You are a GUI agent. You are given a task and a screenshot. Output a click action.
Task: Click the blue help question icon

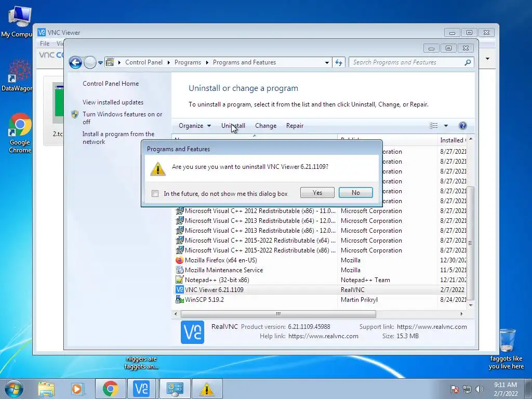462,126
